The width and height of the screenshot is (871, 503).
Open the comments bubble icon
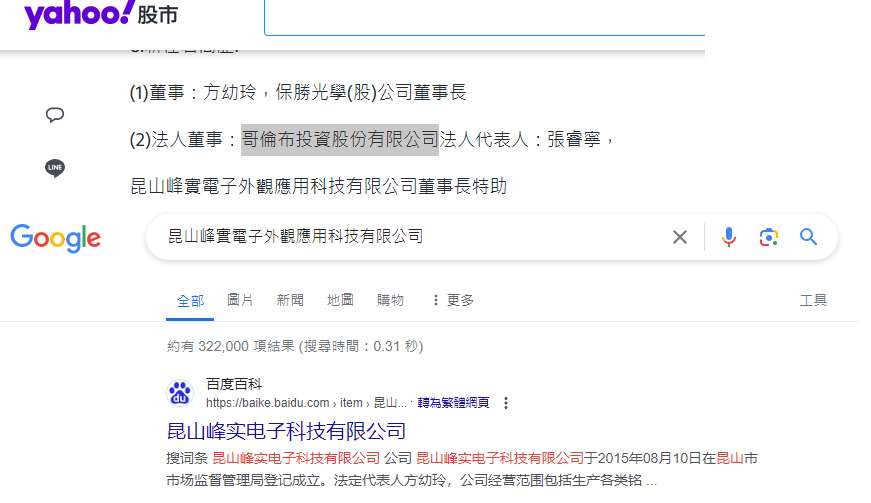pos(55,115)
